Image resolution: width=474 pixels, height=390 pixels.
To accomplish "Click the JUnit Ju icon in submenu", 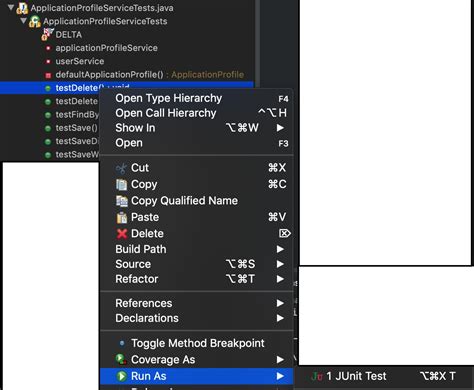I will tap(317, 376).
